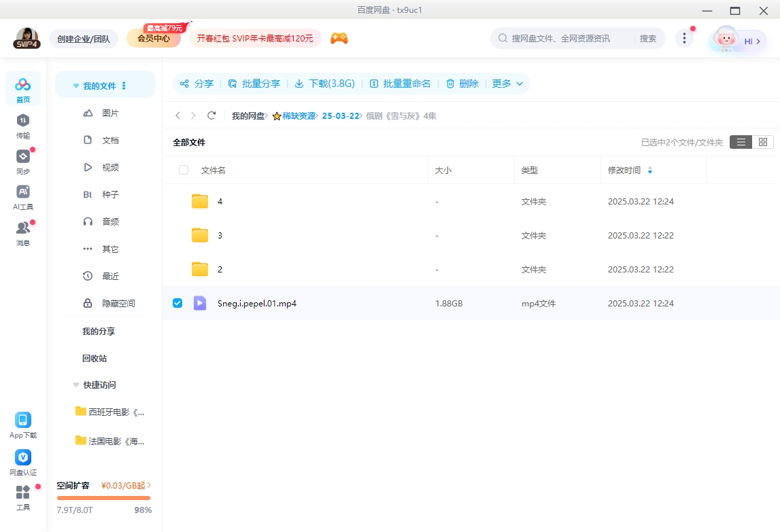Switch file list to grid view
The image size is (780, 532).
pyautogui.click(x=762, y=142)
